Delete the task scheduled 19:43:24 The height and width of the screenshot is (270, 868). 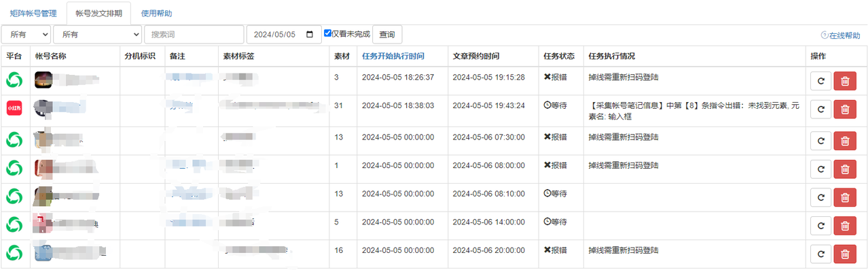coord(845,109)
